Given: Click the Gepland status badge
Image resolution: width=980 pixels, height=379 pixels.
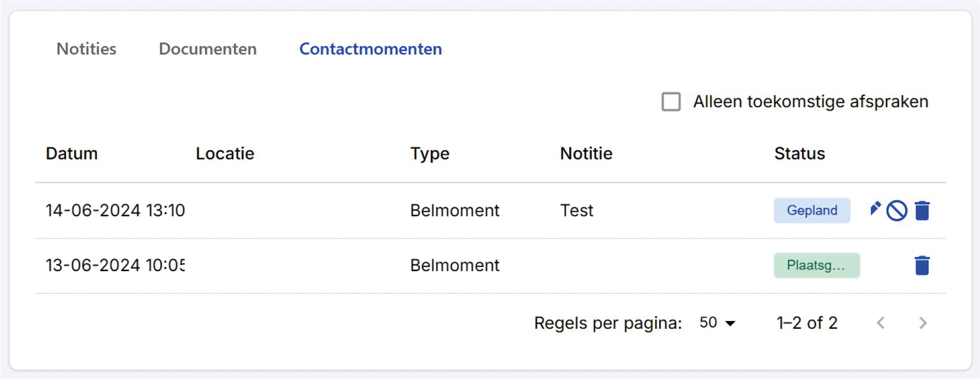Looking at the screenshot, I should click(x=811, y=211).
